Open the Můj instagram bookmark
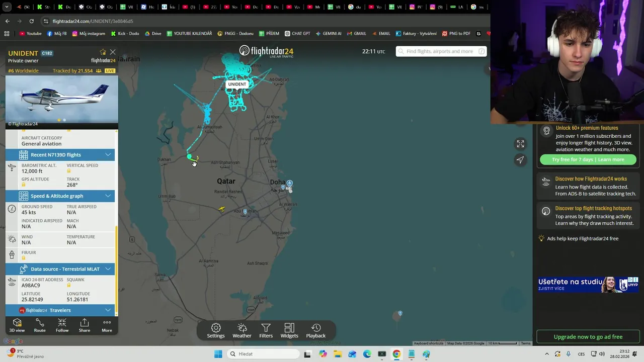The height and width of the screenshot is (362, 644). [x=89, y=34]
